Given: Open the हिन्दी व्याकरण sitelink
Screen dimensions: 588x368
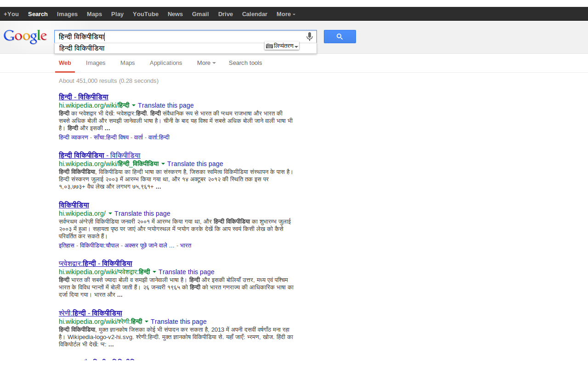Looking at the screenshot, I should pyautogui.click(x=73, y=138).
